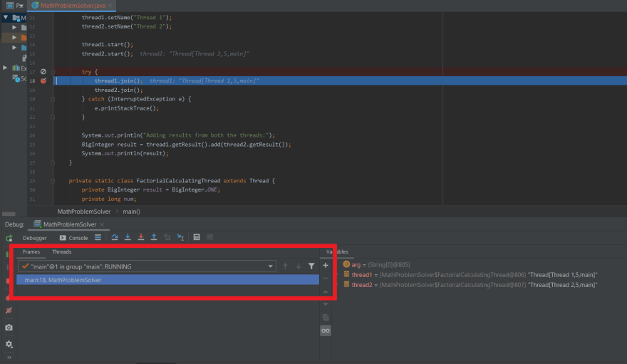Add a new watch with the plus icon
The height and width of the screenshot is (364, 627).
(x=326, y=265)
